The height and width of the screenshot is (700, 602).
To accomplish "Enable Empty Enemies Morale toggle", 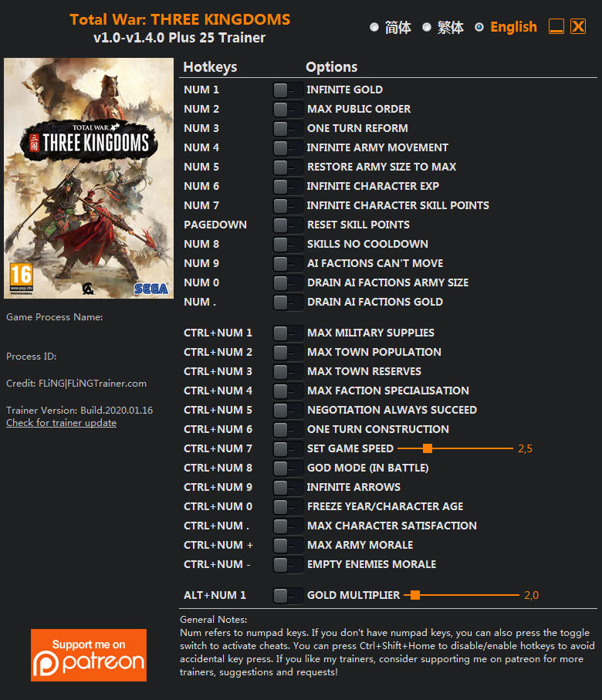I will [288, 564].
